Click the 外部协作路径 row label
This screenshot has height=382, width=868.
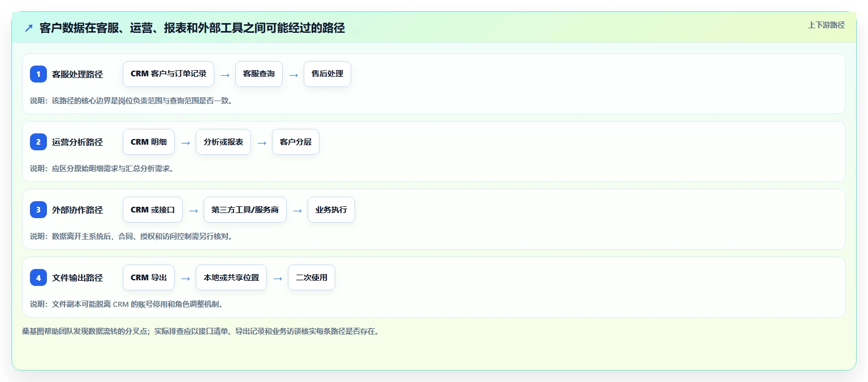(77, 210)
